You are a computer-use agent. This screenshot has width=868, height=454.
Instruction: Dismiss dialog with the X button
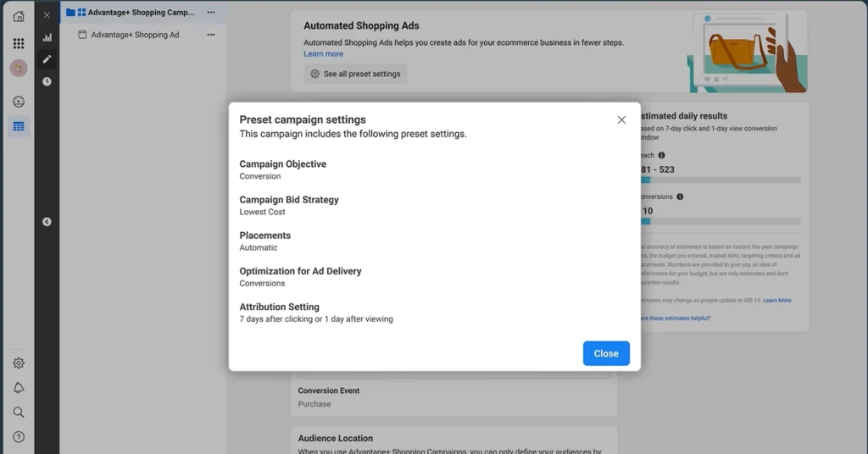621,120
